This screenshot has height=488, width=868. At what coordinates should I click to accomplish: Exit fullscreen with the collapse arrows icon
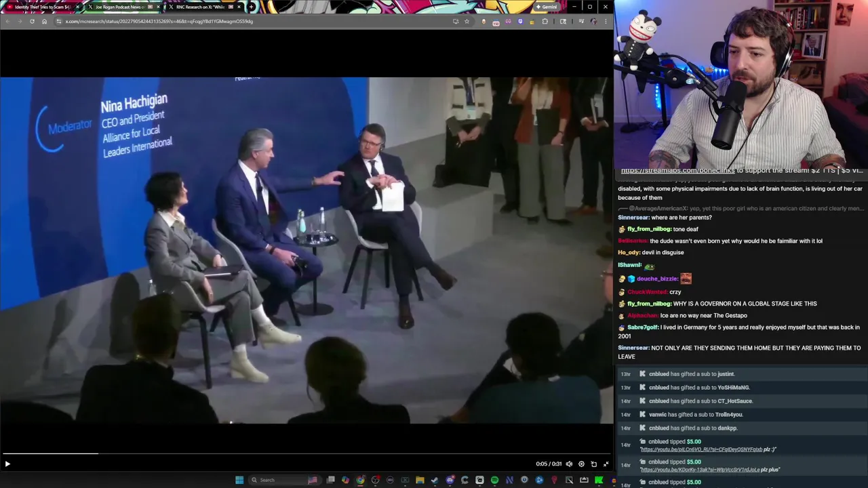(606, 464)
